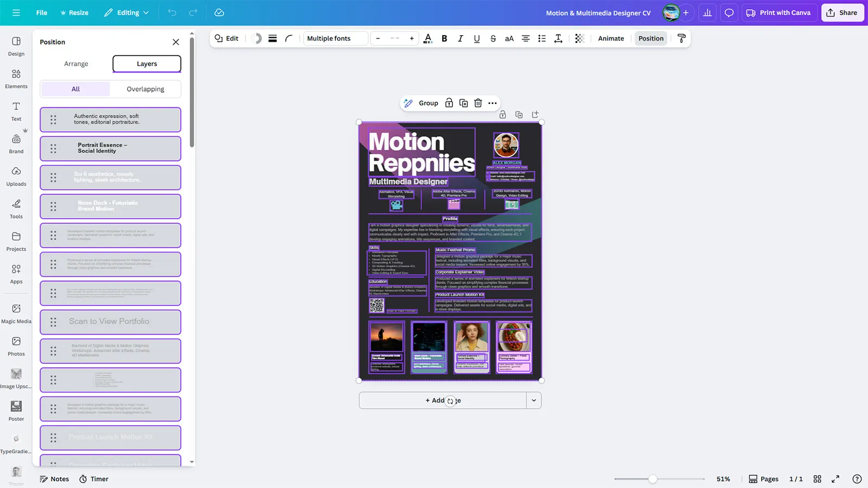Open the comments speech bubble
Viewport: 868px width, 488px height.
729,12
